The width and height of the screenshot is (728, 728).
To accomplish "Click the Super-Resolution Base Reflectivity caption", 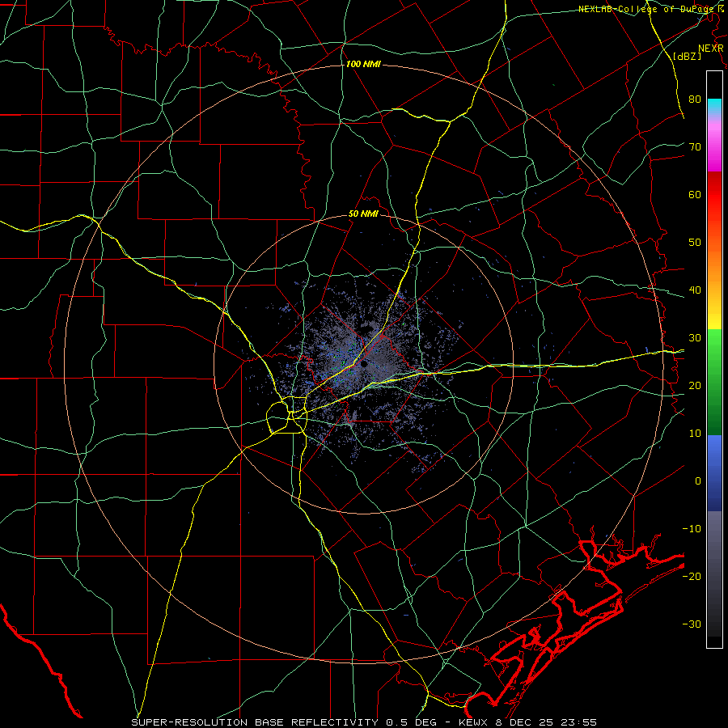I will [x=363, y=722].
